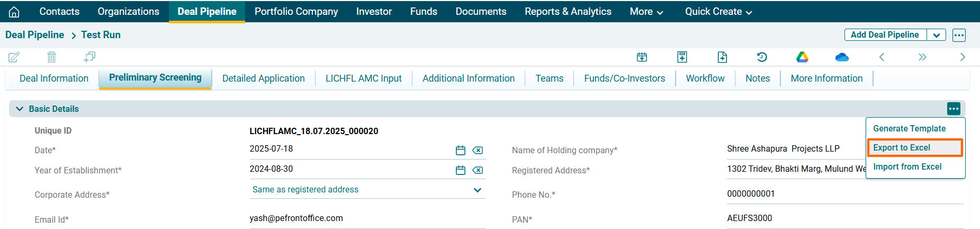This screenshot has width=980, height=229.
Task: Click the Google Drive icon
Action: point(802,57)
